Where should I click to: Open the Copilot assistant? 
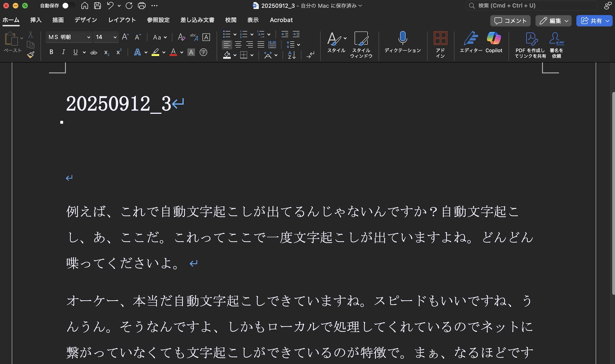494,42
